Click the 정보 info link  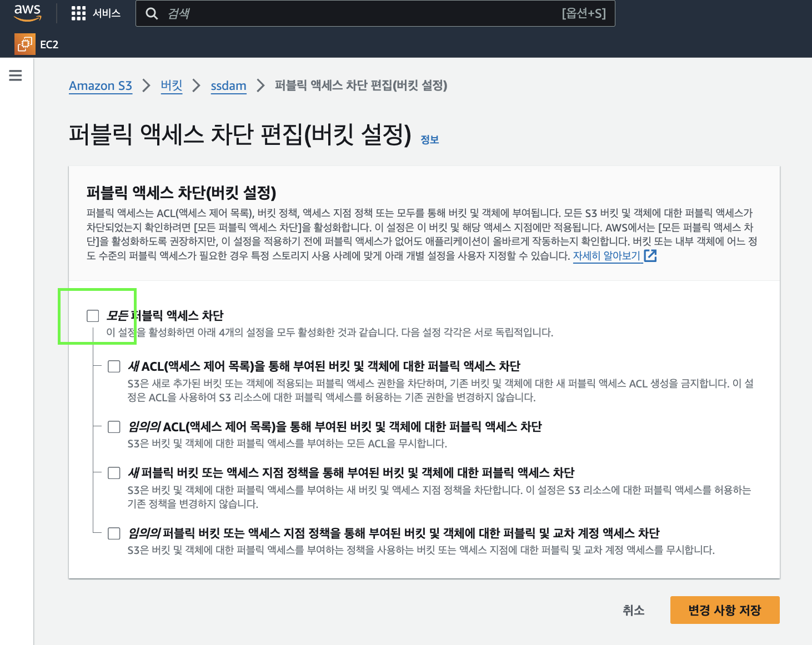click(430, 140)
